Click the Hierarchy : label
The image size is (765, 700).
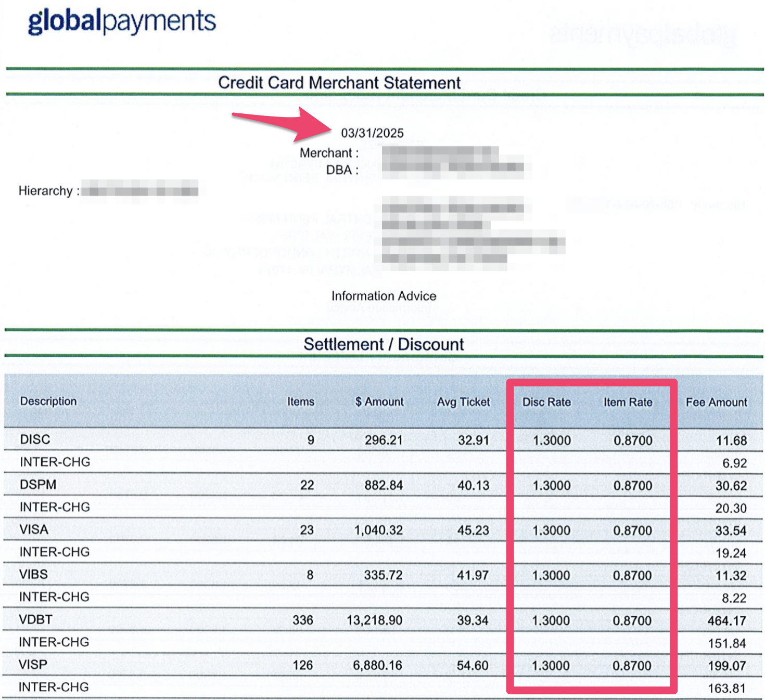pos(49,191)
